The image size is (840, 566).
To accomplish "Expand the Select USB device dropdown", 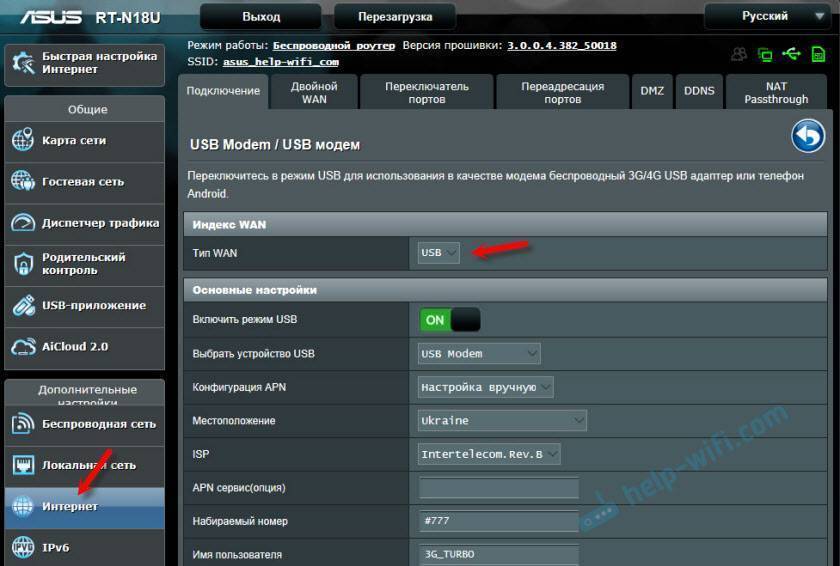I will [479, 354].
